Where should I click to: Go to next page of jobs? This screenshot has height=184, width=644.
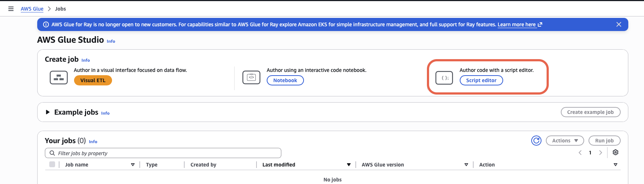pos(601,153)
